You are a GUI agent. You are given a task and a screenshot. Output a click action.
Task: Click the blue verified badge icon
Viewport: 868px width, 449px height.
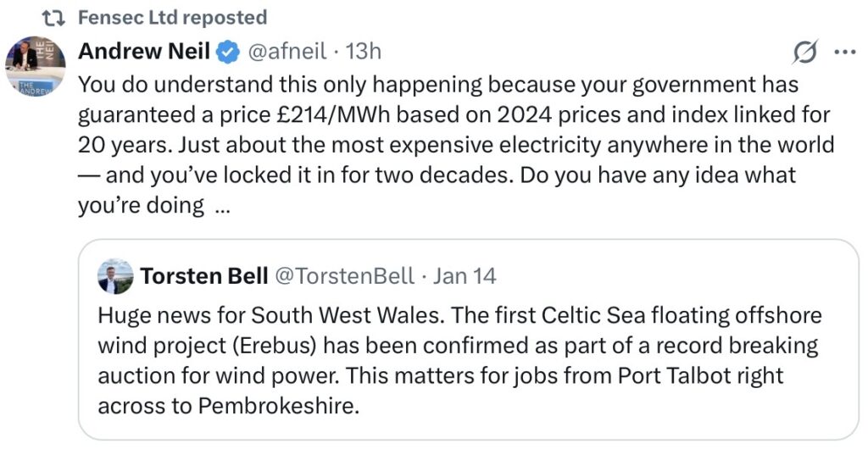click(227, 53)
